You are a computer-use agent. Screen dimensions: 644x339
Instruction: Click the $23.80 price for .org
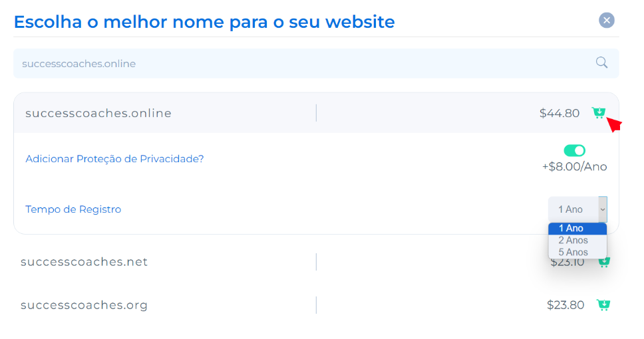(x=565, y=305)
